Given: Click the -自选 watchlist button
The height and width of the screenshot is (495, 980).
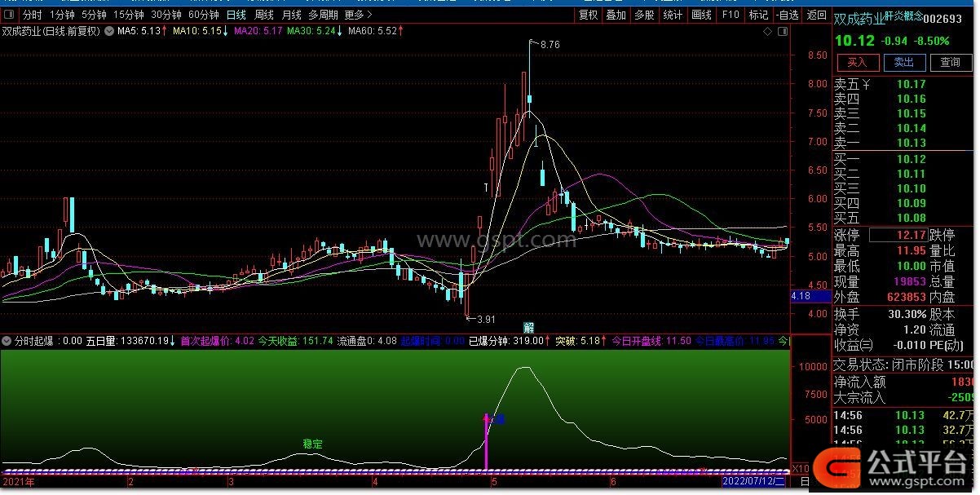Looking at the screenshot, I should pos(787,15).
